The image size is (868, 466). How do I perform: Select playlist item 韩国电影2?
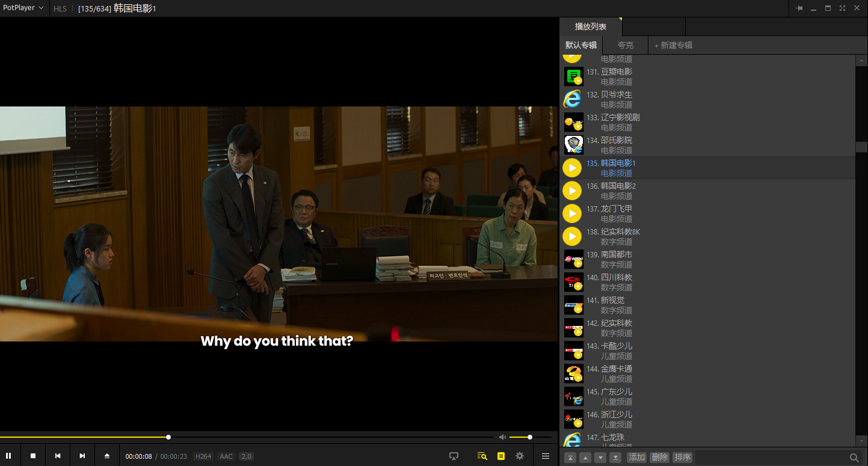point(709,191)
